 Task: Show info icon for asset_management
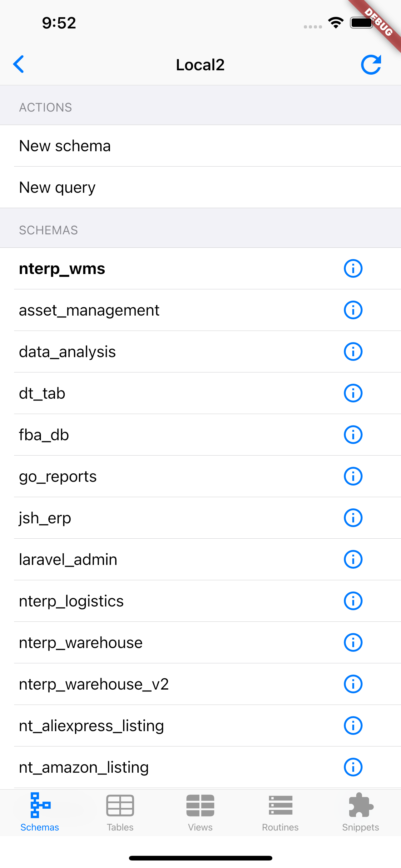[353, 310]
